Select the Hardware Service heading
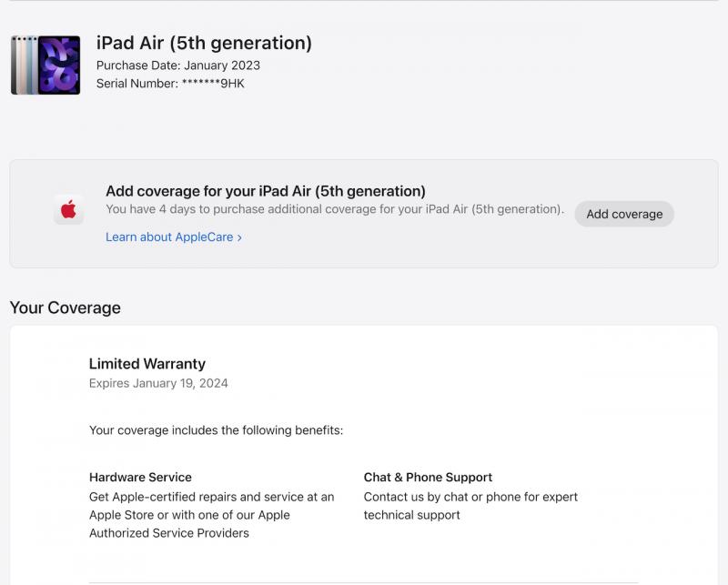 click(140, 478)
